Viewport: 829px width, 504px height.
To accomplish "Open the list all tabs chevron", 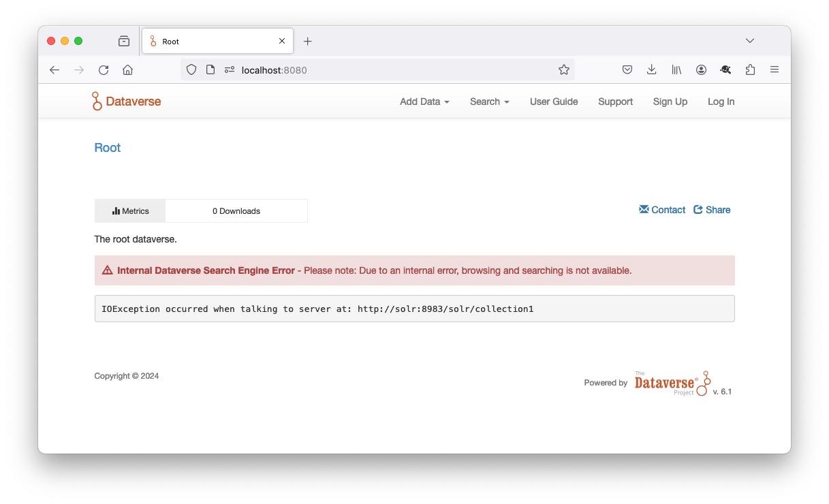I will [750, 41].
